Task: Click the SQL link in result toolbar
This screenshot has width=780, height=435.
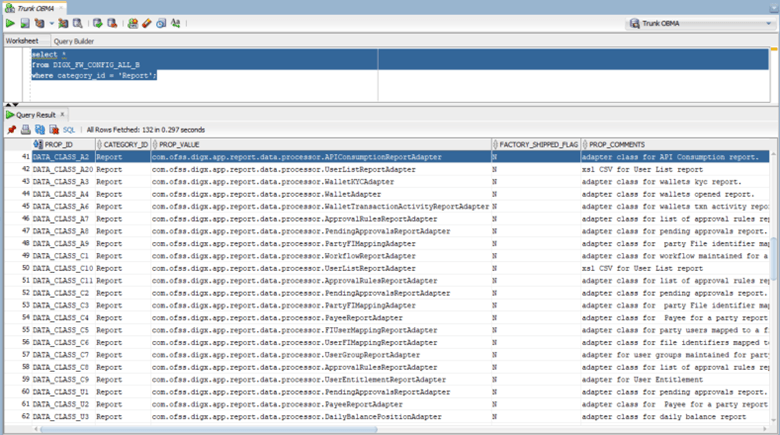Action: pos(69,130)
